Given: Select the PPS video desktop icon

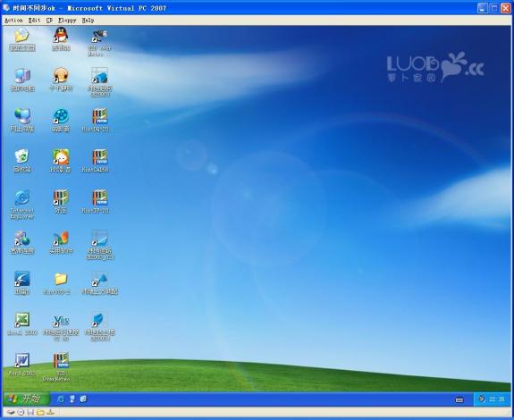Looking at the screenshot, I should point(61,161).
